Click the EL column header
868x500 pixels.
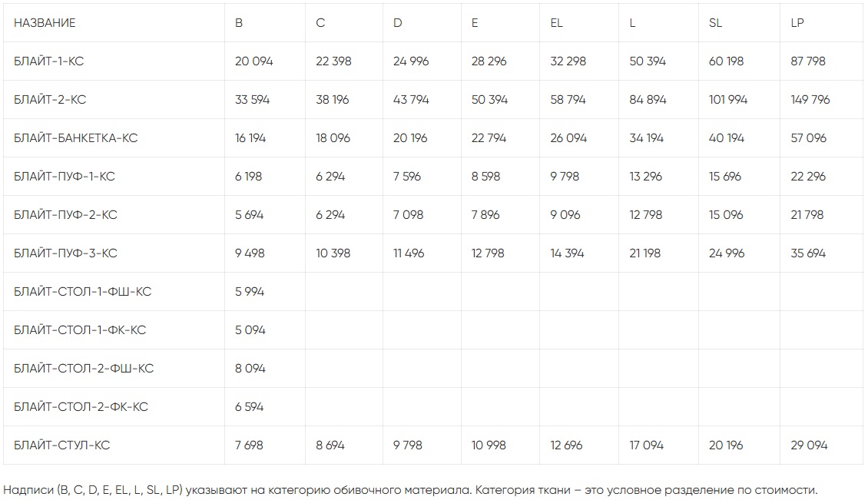click(557, 23)
